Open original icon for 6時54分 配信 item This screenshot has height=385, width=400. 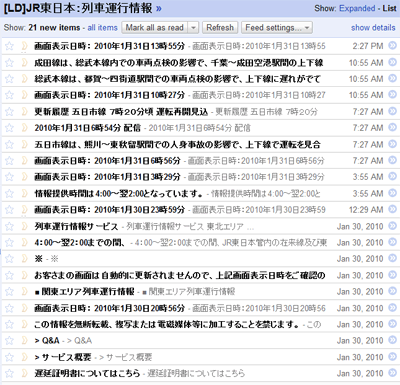[x=393, y=127]
